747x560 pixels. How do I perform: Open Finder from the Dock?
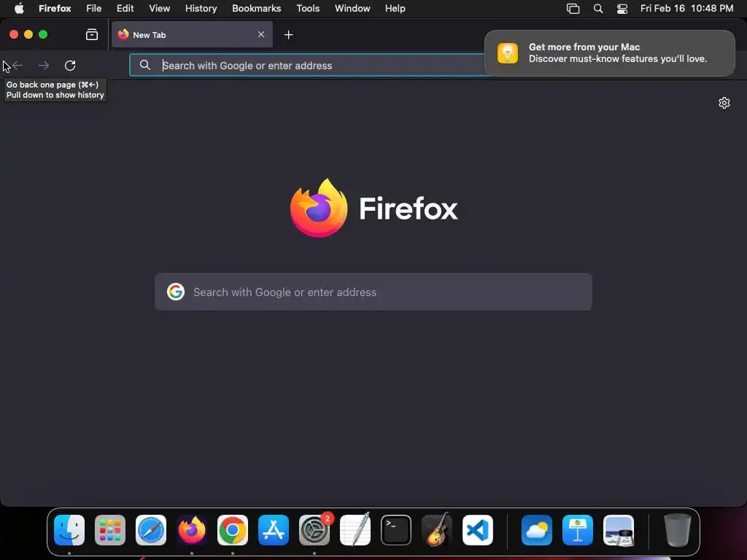69,530
